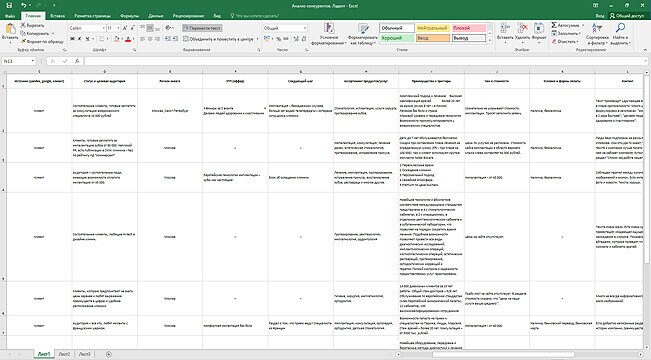The height and width of the screenshot is (360, 651).
Task: Click the orientation text-angle icon
Action: pyautogui.click(x=168, y=28)
